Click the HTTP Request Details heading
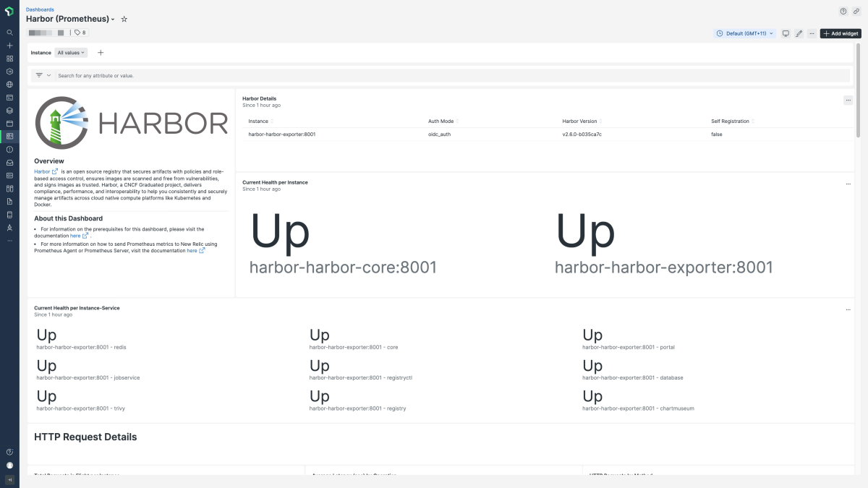868x488 pixels. click(85, 437)
